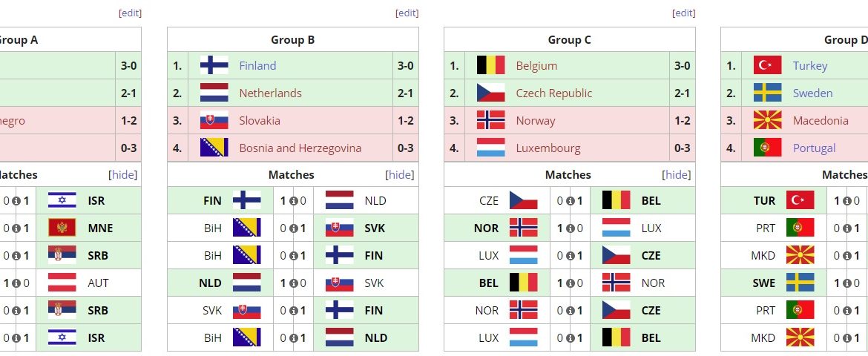Open the Czech Republic team link
This screenshot has width=868, height=356.
tap(553, 93)
